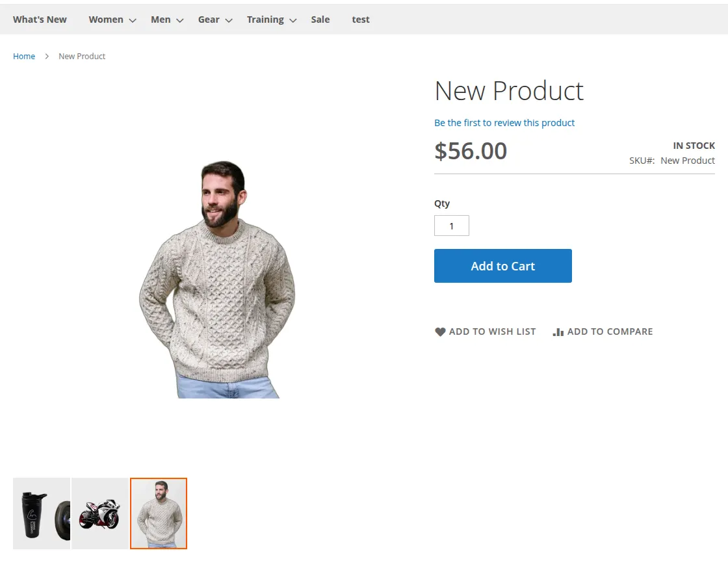The width and height of the screenshot is (728, 572).
Task: Click the New Product breadcrumb label
Action: point(82,56)
